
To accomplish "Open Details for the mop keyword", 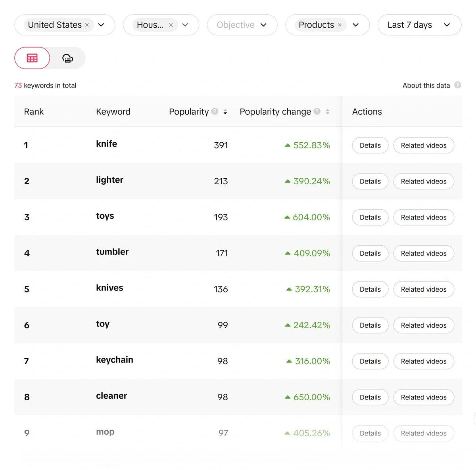I will [x=370, y=433].
